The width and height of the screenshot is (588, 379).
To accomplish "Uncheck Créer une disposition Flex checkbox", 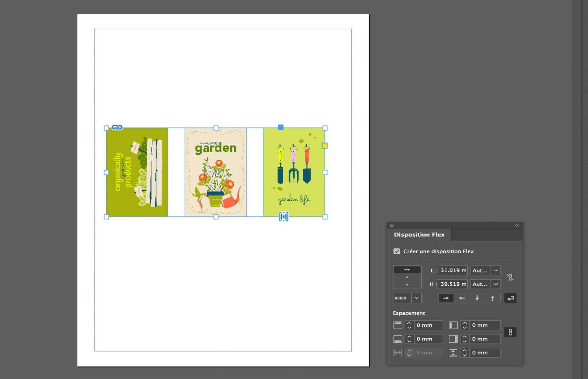I will point(397,251).
